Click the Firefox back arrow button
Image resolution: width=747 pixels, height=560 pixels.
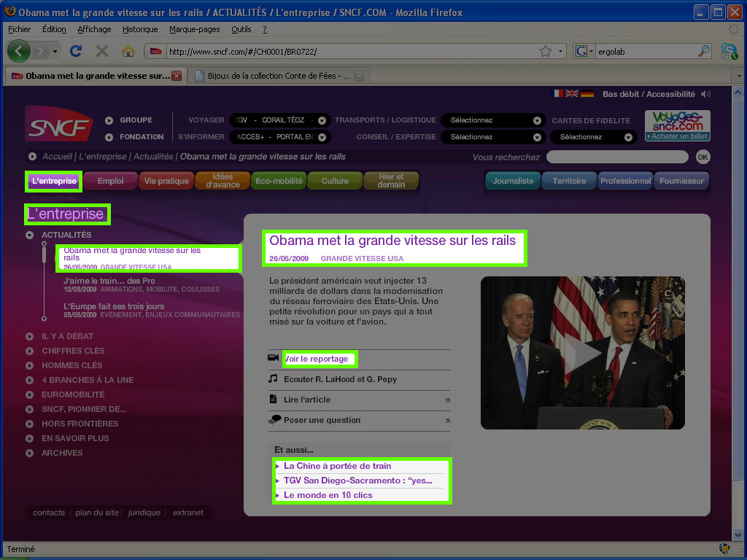(19, 51)
